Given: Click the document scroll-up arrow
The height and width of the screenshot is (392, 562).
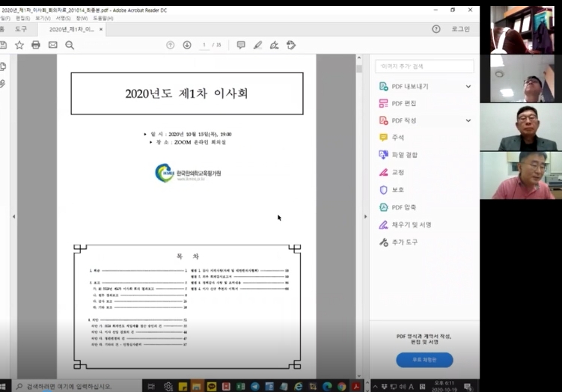Looking at the screenshot, I should pyautogui.click(x=358, y=58).
